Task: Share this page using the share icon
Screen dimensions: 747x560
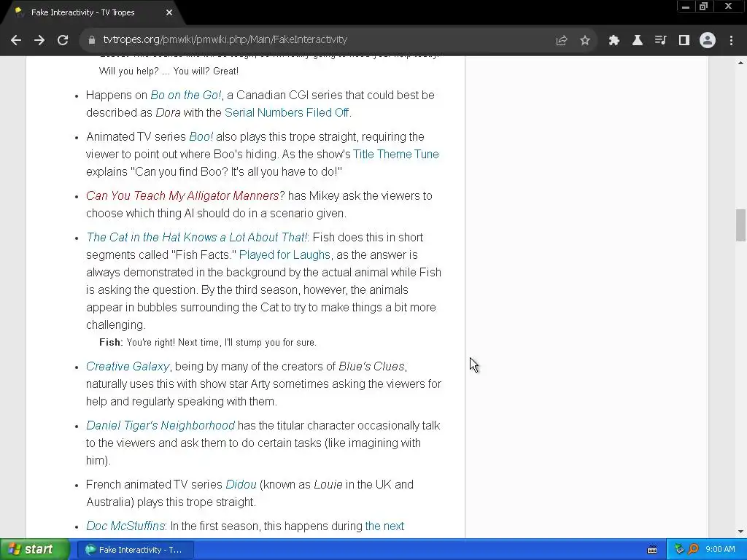Action: [562, 41]
